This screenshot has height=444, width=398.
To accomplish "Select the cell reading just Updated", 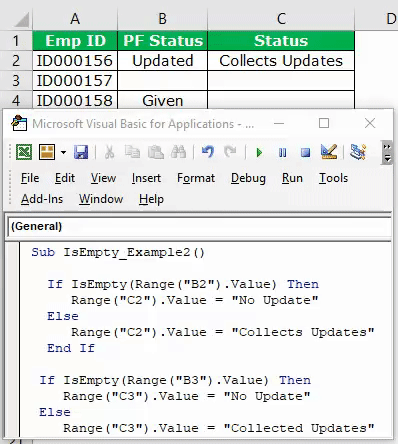I will pyautogui.click(x=163, y=61).
